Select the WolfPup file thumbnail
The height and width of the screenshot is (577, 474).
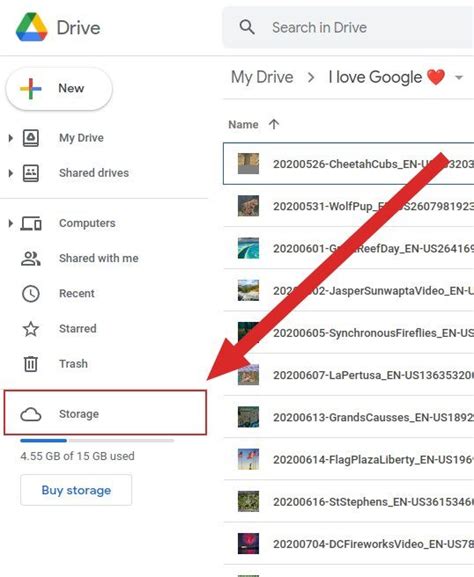[248, 206]
